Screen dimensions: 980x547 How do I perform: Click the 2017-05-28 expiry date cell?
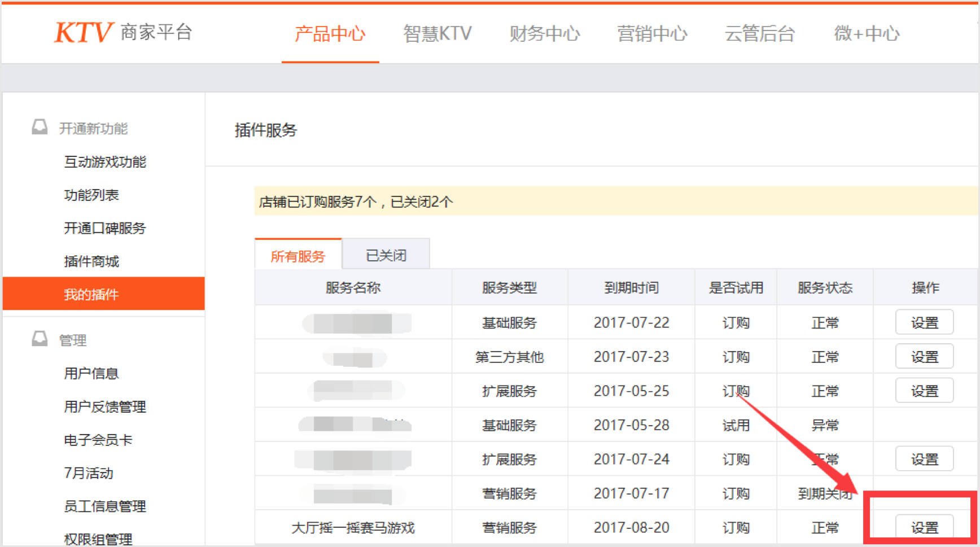(631, 425)
